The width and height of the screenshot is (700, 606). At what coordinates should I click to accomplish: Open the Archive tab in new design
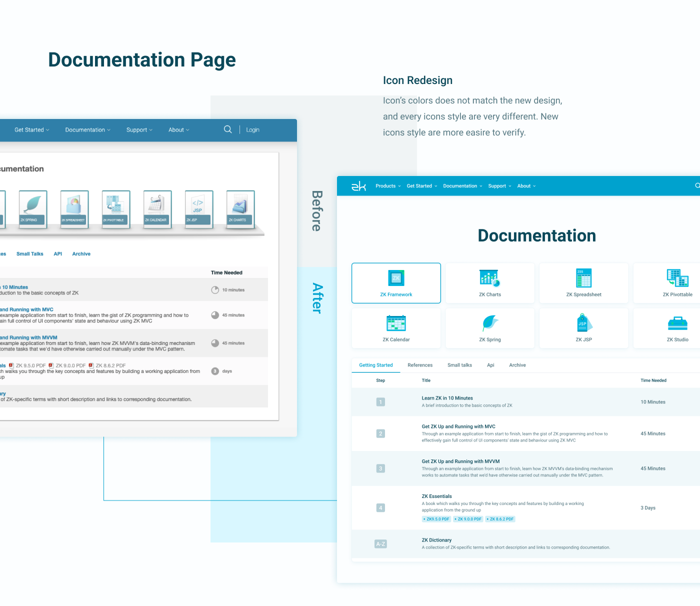pyautogui.click(x=517, y=365)
